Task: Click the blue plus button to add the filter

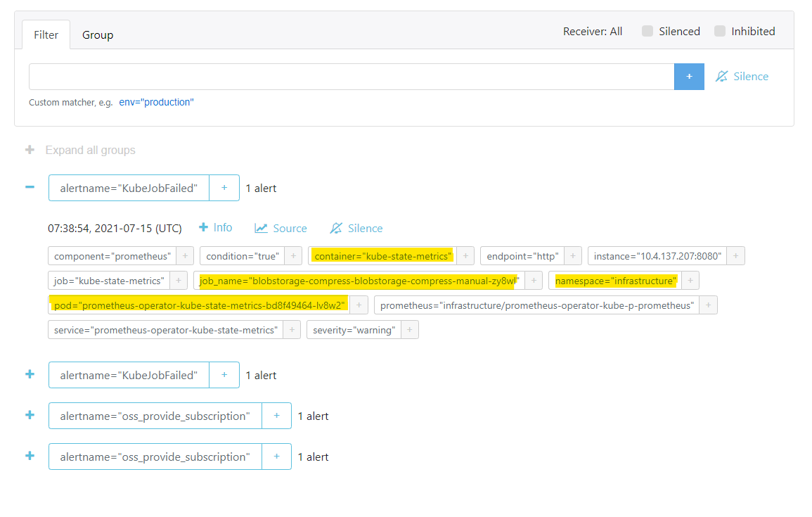Action: click(689, 77)
